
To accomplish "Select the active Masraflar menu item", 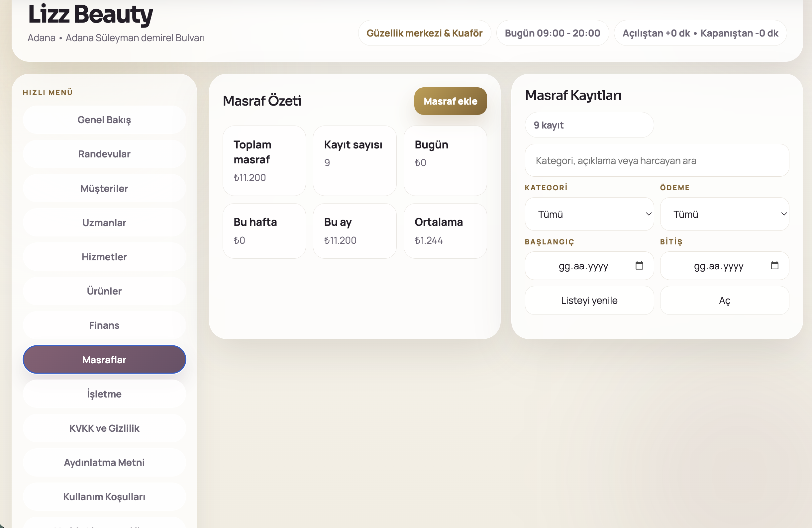I will pos(104,360).
